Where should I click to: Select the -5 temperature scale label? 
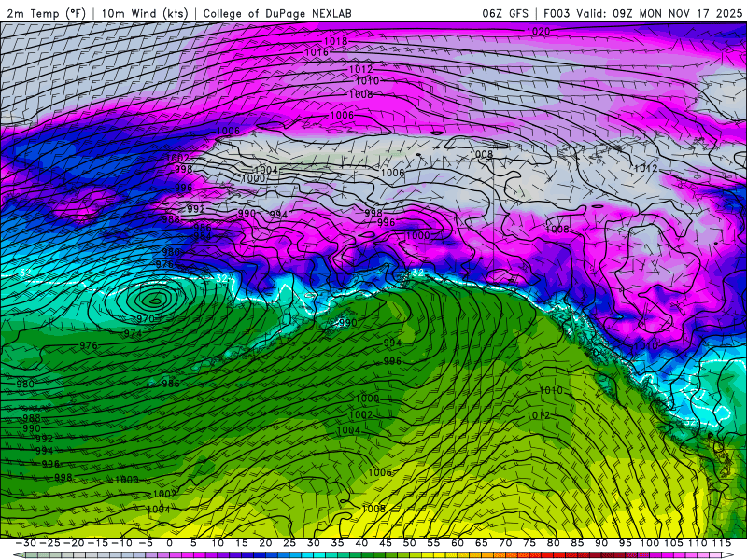[145, 543]
